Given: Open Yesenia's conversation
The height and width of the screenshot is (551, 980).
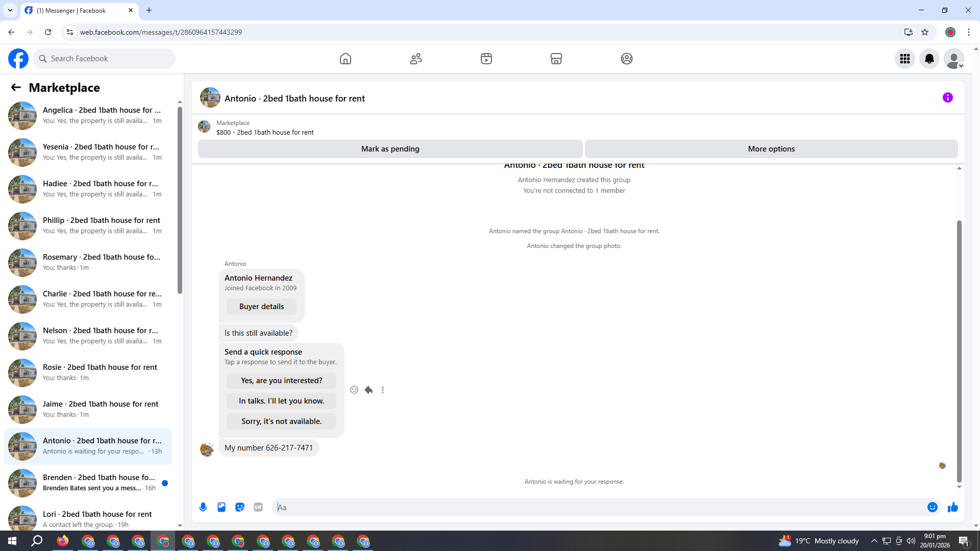Looking at the screenshot, I should (x=88, y=152).
